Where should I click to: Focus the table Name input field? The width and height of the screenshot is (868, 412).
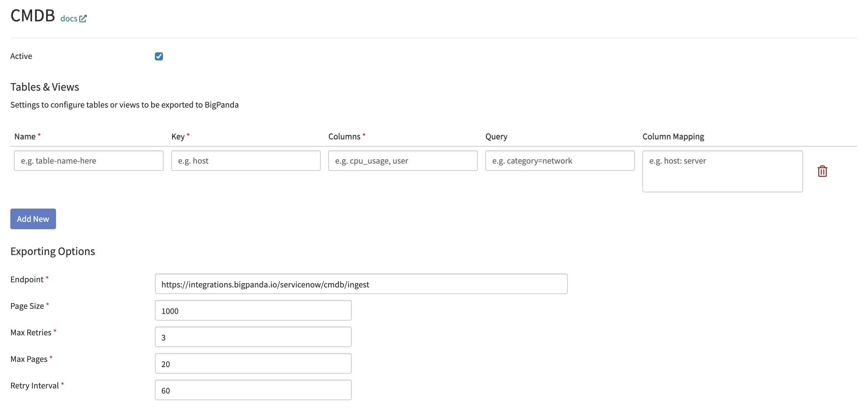point(89,161)
